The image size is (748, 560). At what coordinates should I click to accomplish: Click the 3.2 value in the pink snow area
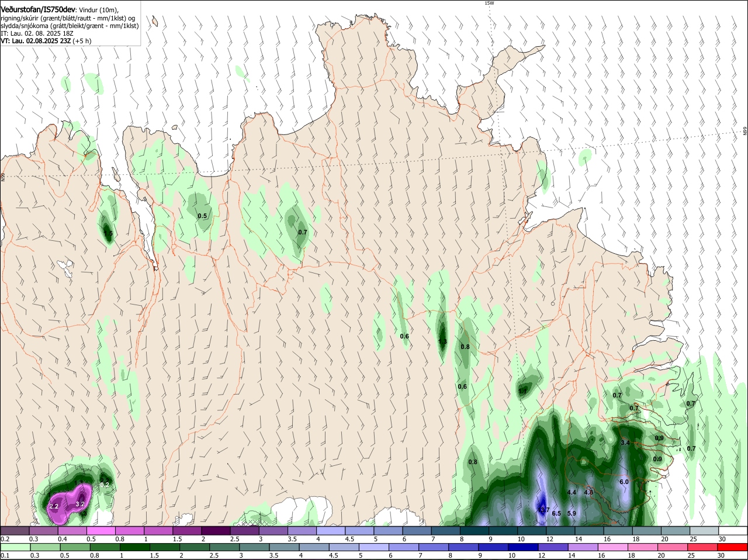coord(81,504)
